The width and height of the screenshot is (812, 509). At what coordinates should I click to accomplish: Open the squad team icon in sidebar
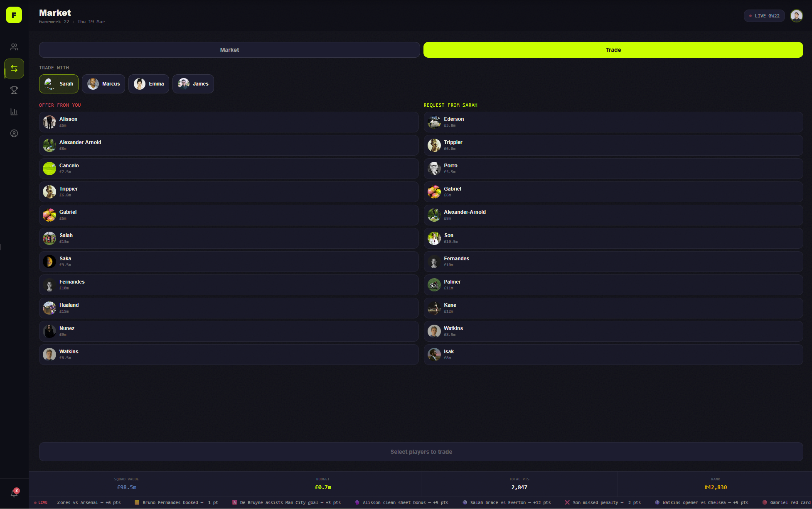coord(14,47)
